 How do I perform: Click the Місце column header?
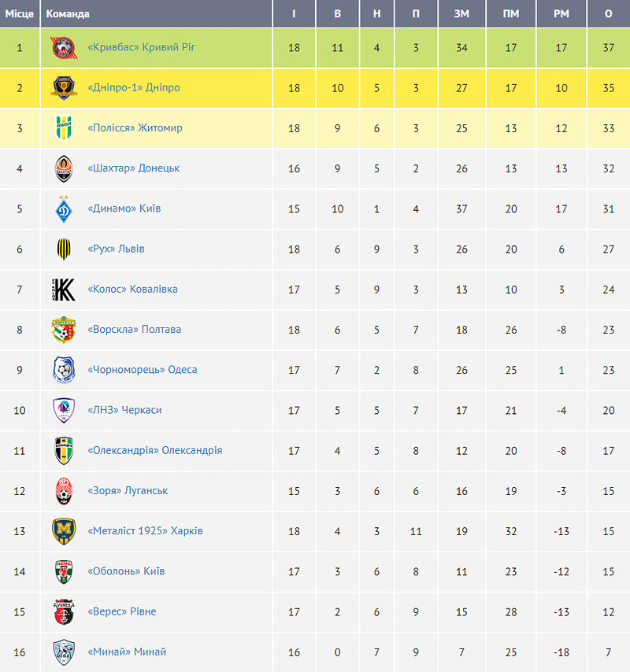[x=20, y=13]
